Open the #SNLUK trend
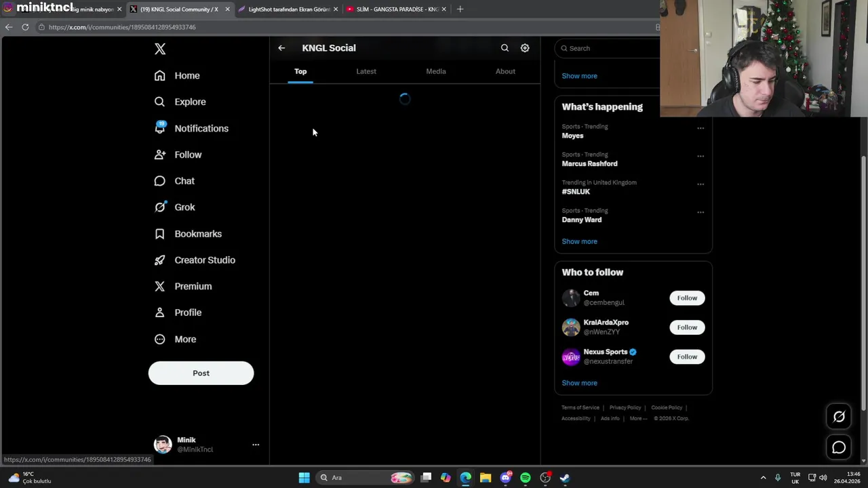 click(576, 192)
